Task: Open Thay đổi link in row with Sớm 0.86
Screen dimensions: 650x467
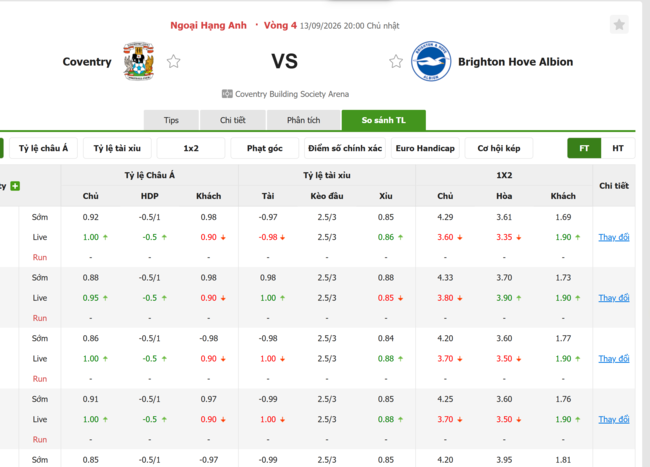Action: (614, 358)
